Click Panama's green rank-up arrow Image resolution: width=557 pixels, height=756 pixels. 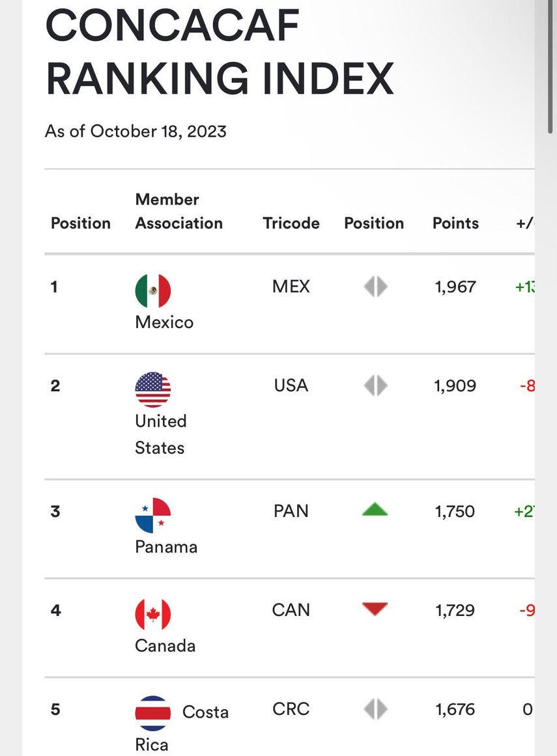(375, 511)
